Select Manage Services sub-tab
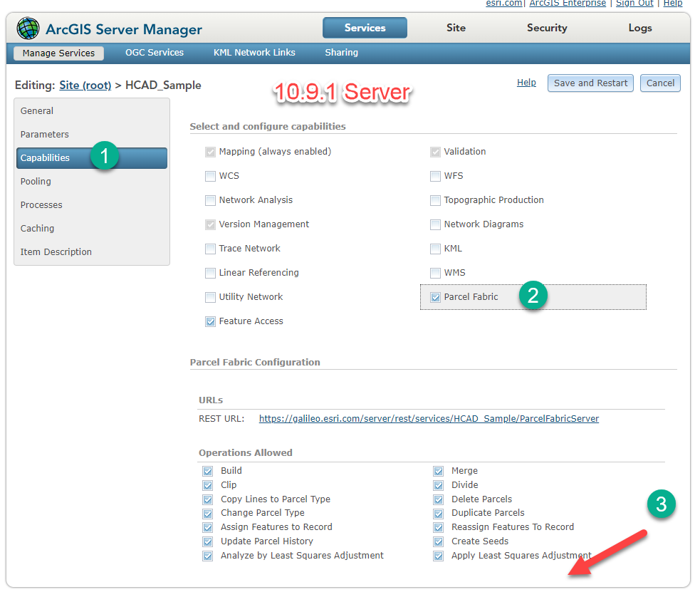The height and width of the screenshot is (602, 700). [x=58, y=53]
